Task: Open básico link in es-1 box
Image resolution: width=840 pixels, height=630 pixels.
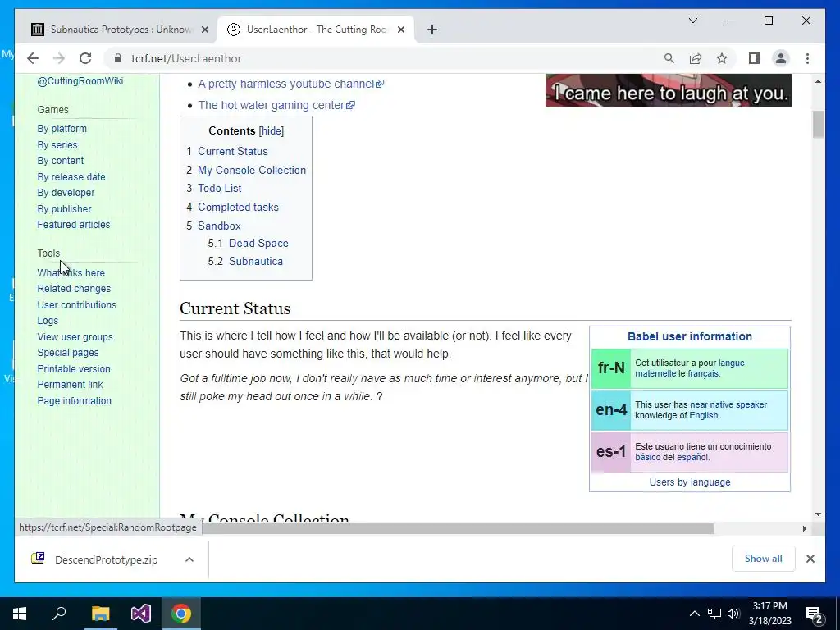Action: coord(648,457)
